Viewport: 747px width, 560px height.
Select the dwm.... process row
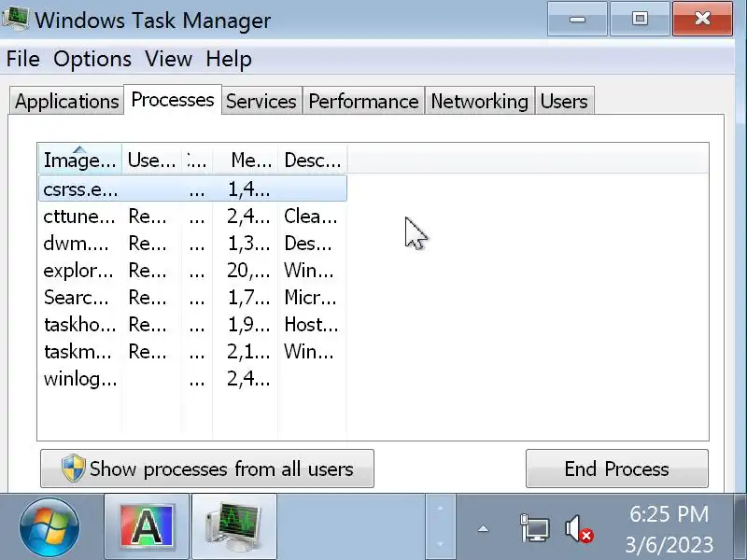[x=192, y=244]
